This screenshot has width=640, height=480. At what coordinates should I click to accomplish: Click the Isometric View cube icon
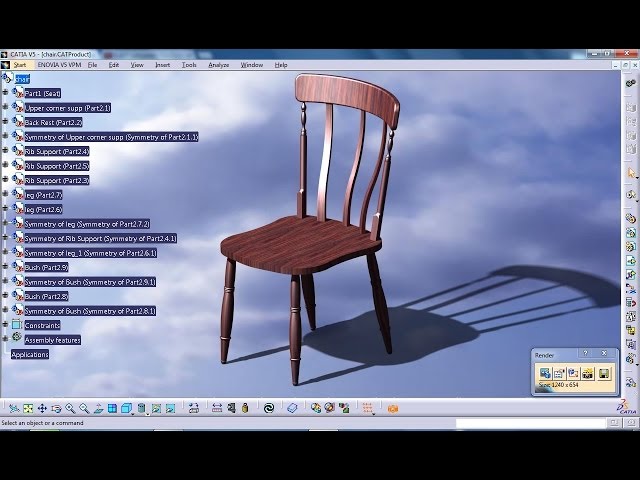pyautogui.click(x=126, y=408)
